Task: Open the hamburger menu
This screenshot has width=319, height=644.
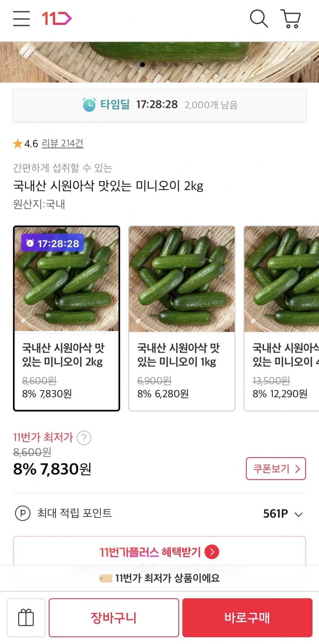Action: 21,18
